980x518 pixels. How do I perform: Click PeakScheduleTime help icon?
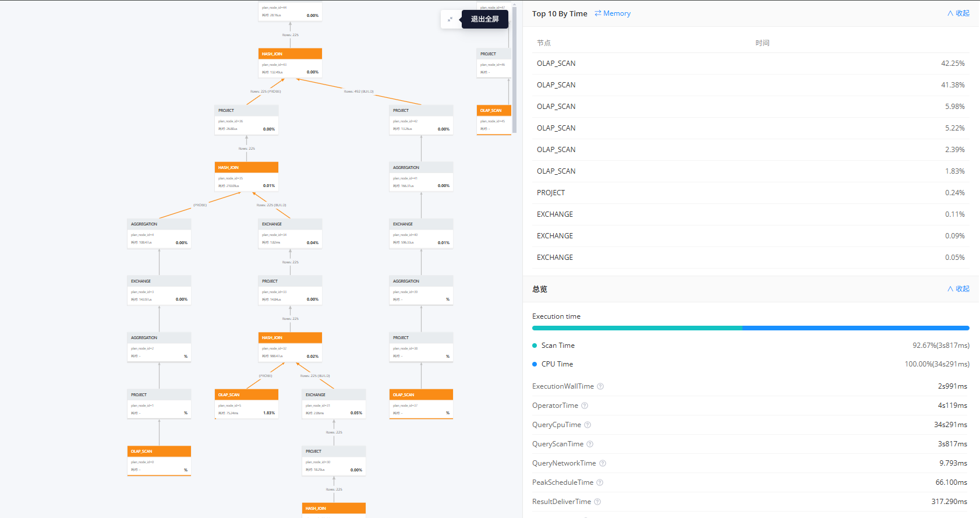600,483
